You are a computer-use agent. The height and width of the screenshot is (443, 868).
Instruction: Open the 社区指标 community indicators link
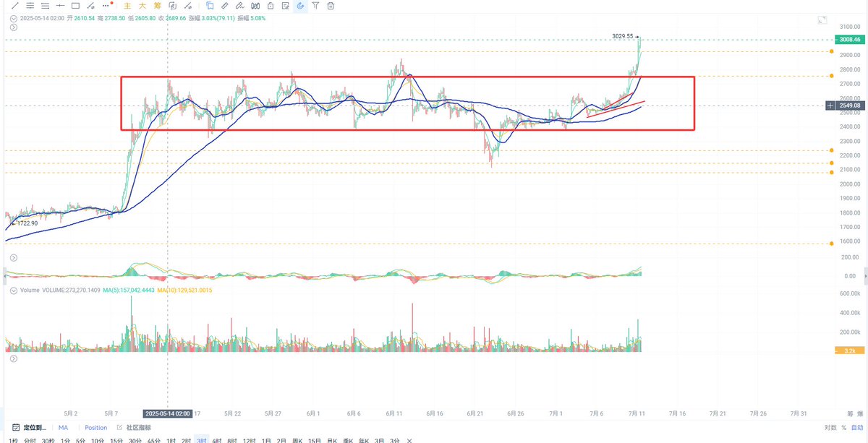point(134,427)
